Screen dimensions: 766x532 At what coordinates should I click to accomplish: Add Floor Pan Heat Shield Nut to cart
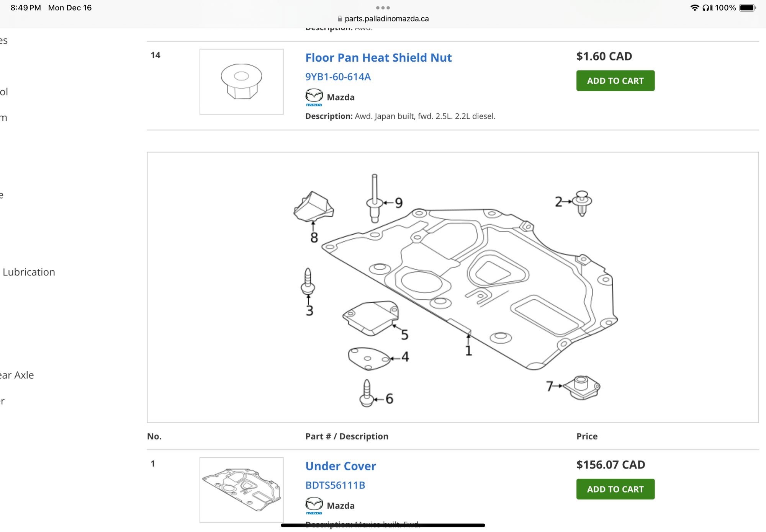615,81
